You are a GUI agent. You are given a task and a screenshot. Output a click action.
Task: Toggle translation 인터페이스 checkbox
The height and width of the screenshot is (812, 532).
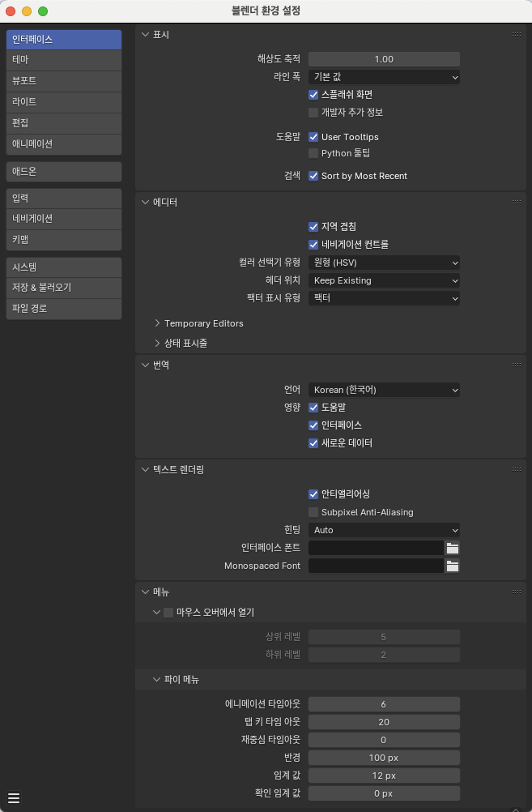pos(313,425)
